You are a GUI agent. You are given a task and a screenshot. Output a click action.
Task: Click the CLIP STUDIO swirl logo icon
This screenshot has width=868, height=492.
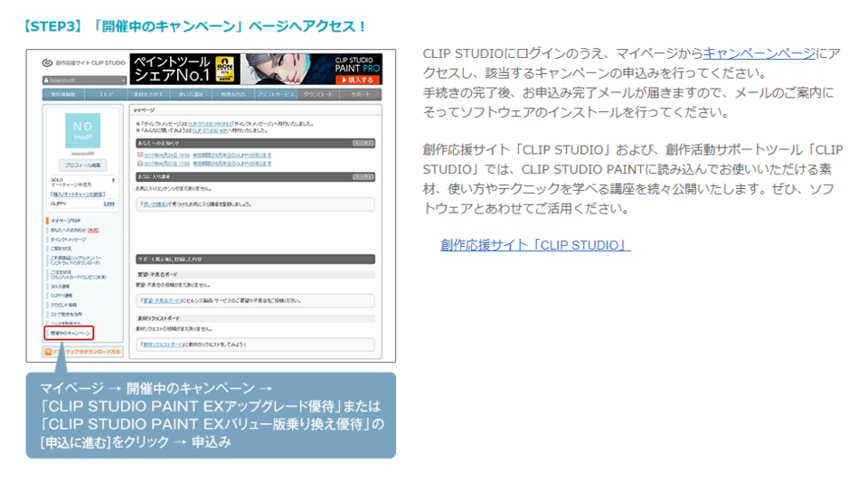coord(48,63)
